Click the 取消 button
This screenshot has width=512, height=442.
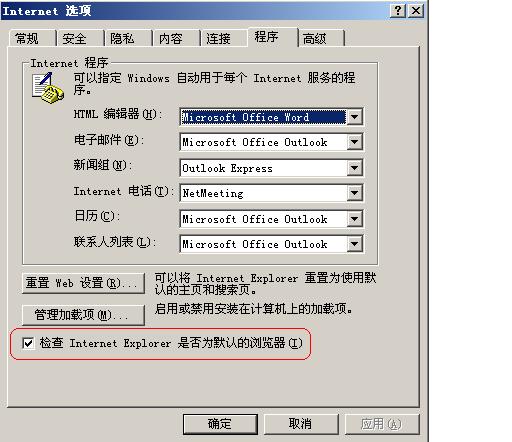(x=301, y=424)
